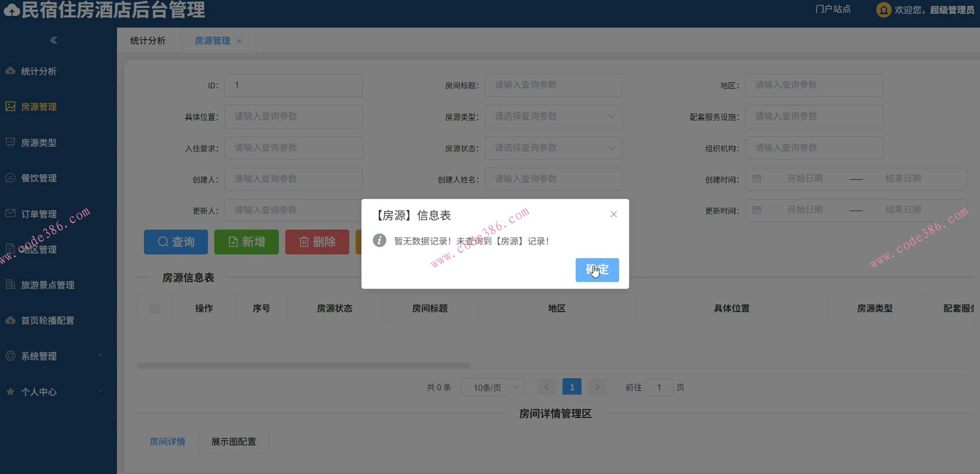Click 创建时间 开始日期 field
This screenshot has width=980, height=474.
pos(805,179)
